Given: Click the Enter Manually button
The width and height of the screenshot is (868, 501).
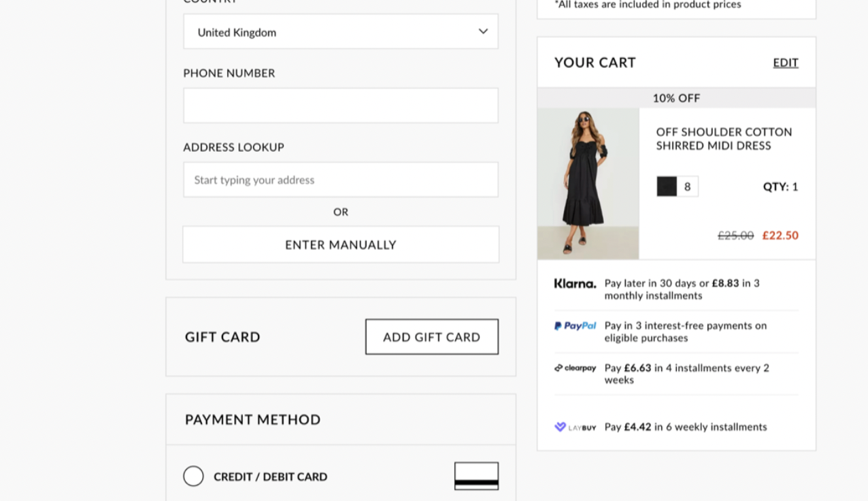Looking at the screenshot, I should pyautogui.click(x=340, y=244).
